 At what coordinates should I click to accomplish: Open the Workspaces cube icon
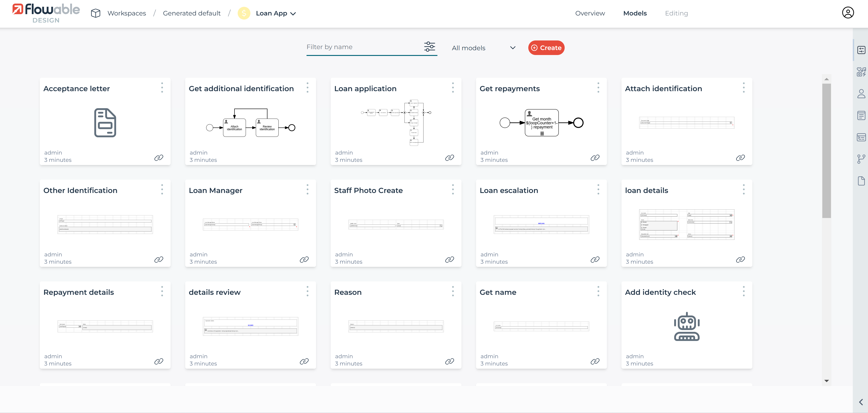click(96, 13)
